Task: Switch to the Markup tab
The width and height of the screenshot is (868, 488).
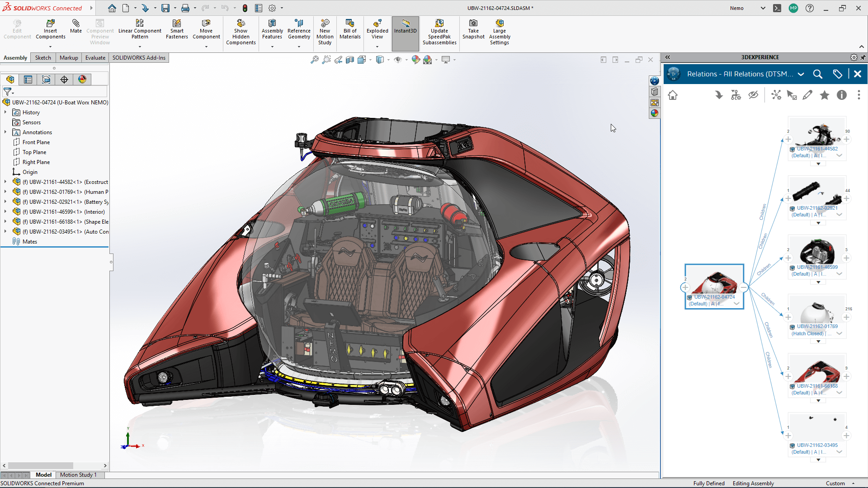Action: (69, 58)
